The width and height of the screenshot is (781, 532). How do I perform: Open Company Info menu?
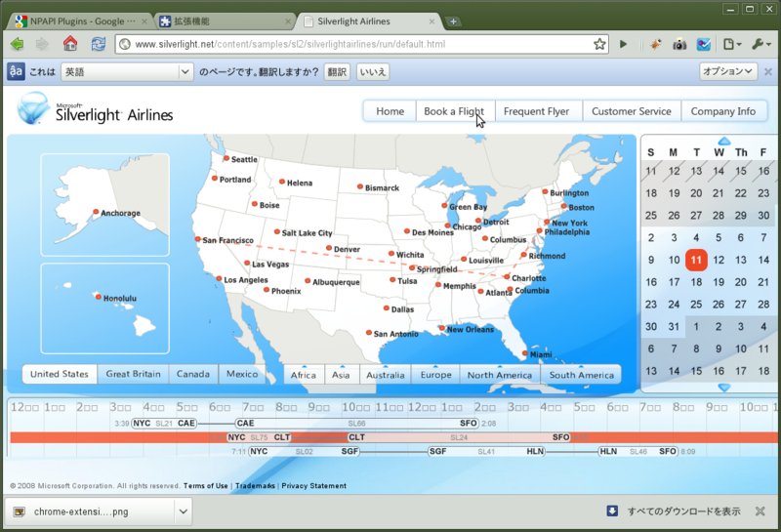pos(723,111)
